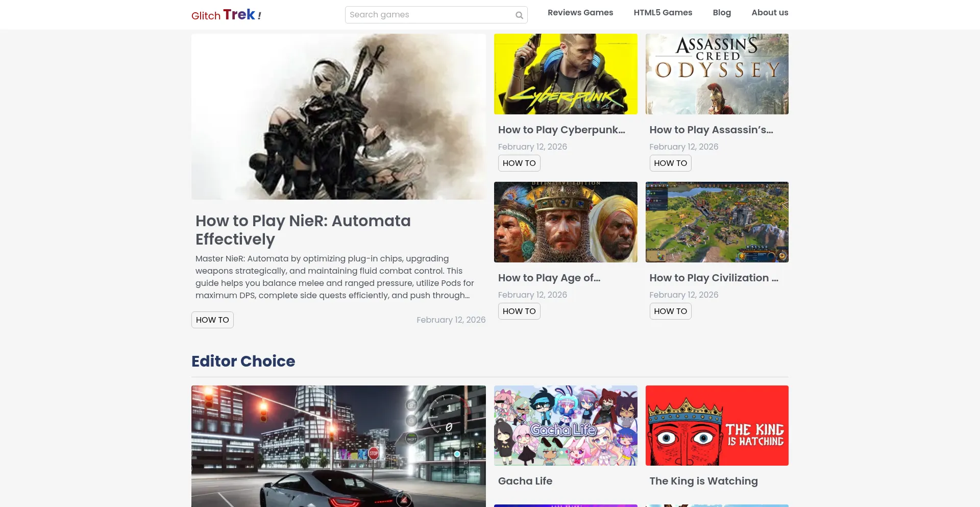Click the NieR article summary text

[335, 277]
